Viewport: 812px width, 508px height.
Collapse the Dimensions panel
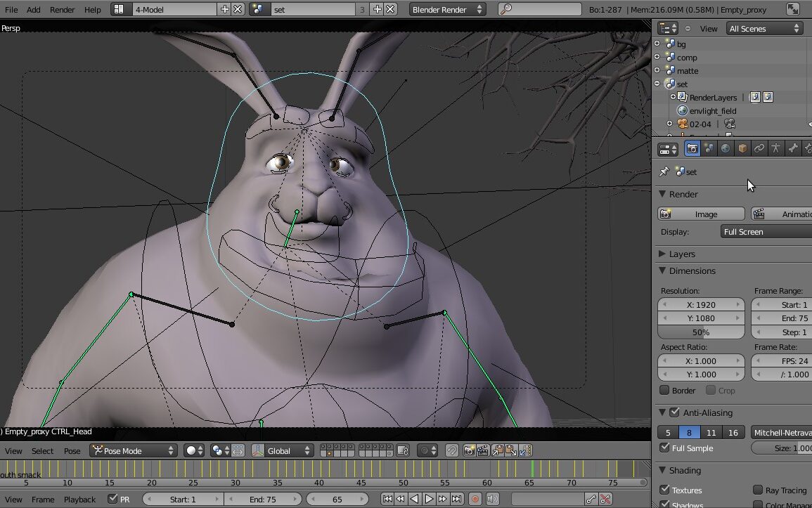(x=662, y=270)
